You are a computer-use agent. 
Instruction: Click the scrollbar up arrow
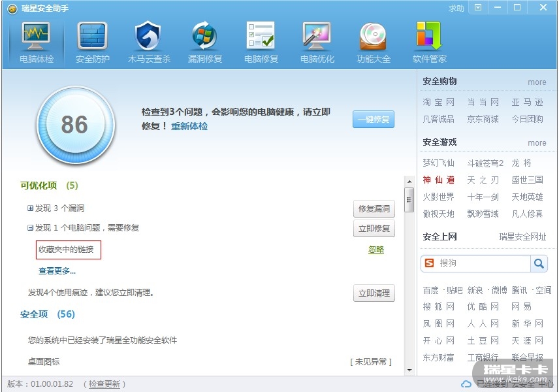[409, 182]
